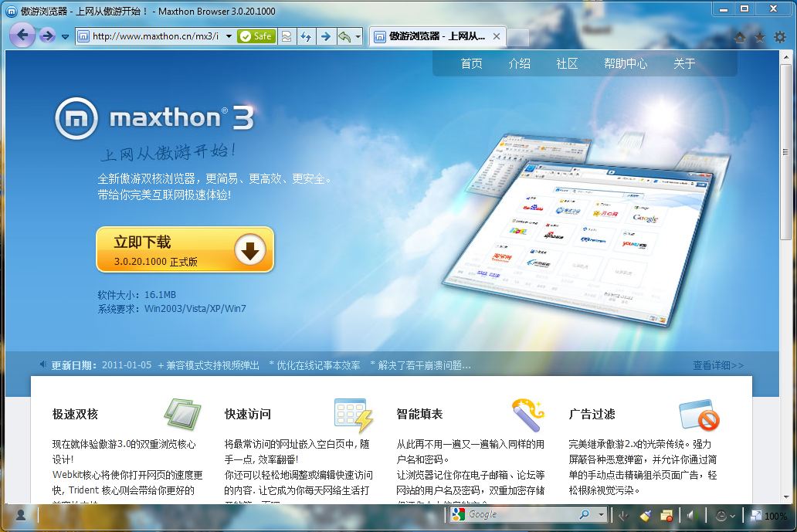Open the 帮助中心 navigation item
This screenshot has width=797, height=532.
[x=626, y=63]
